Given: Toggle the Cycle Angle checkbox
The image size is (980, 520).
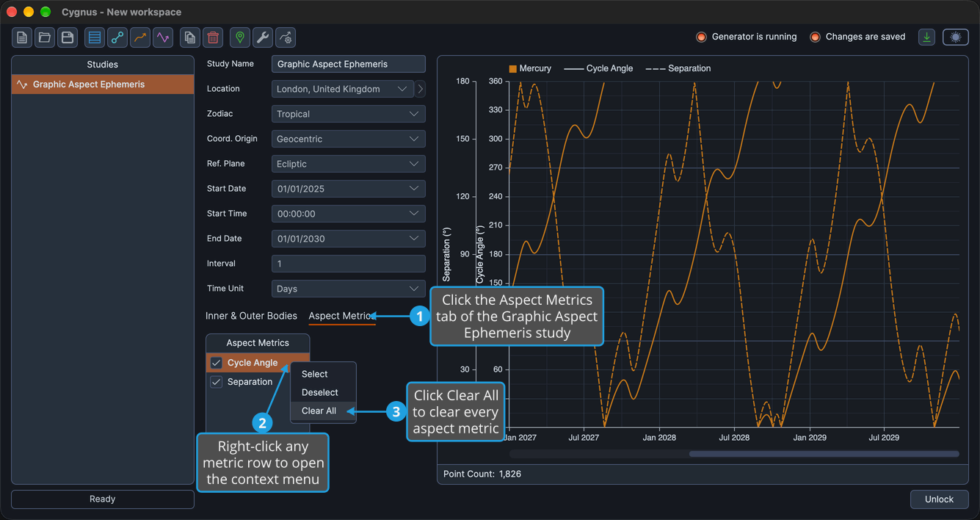Looking at the screenshot, I should click(217, 363).
